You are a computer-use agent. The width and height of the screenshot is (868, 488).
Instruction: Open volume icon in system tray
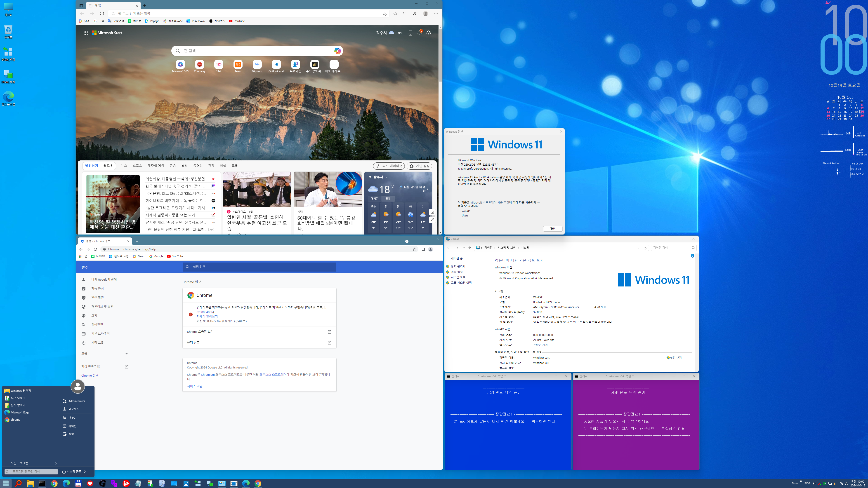[814, 484]
